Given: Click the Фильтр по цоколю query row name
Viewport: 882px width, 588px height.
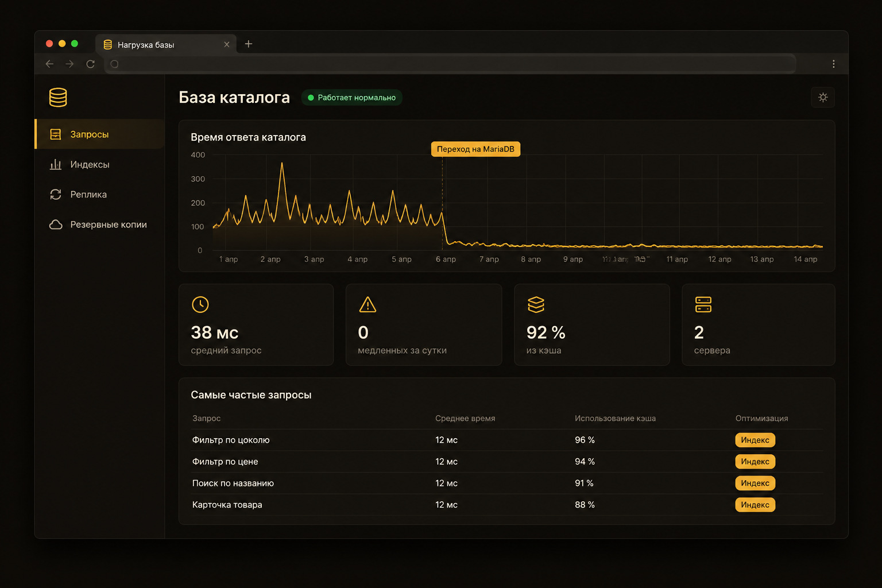Looking at the screenshot, I should (231, 440).
